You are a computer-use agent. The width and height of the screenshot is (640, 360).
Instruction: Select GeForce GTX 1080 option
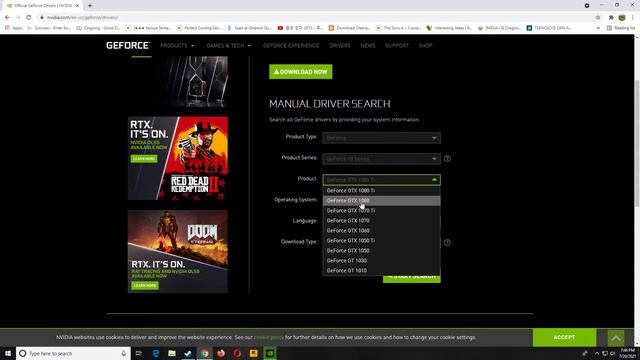[x=381, y=200]
